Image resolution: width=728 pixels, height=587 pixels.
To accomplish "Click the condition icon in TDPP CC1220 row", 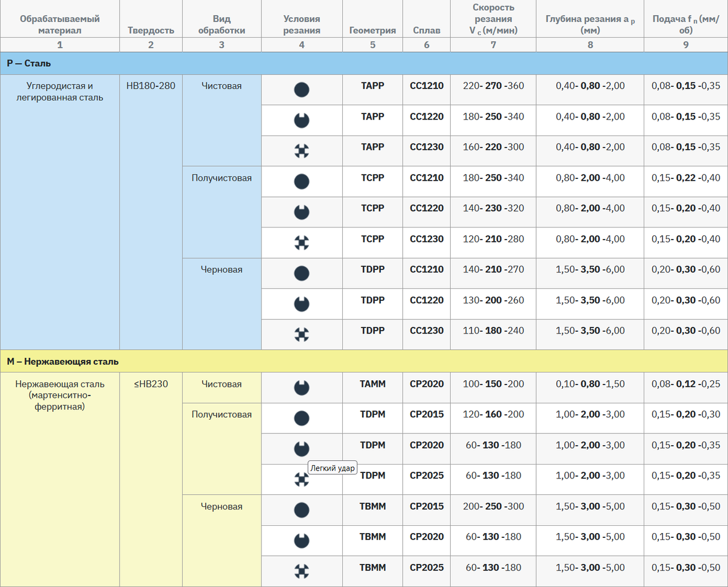I will [302, 304].
